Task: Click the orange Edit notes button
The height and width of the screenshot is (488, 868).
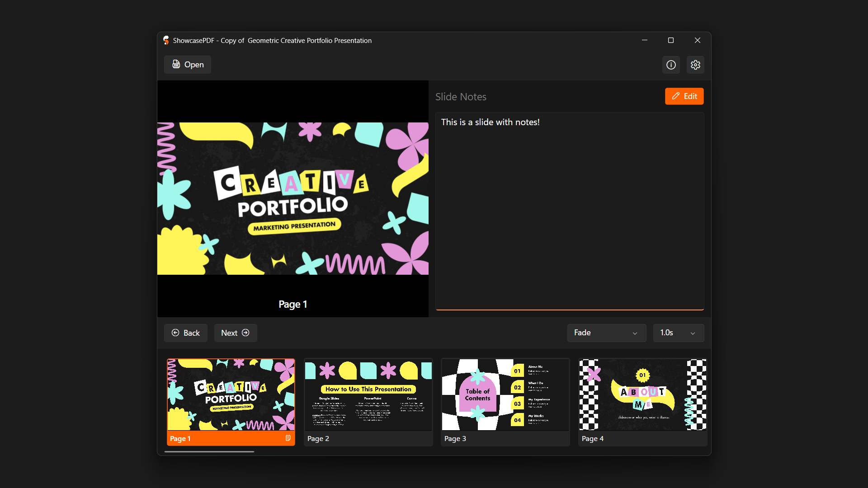Action: pyautogui.click(x=684, y=96)
